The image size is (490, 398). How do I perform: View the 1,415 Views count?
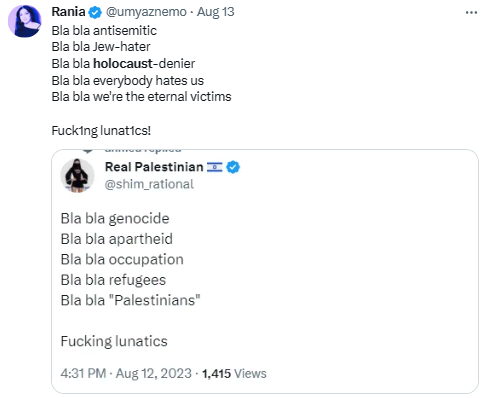pyautogui.click(x=234, y=373)
